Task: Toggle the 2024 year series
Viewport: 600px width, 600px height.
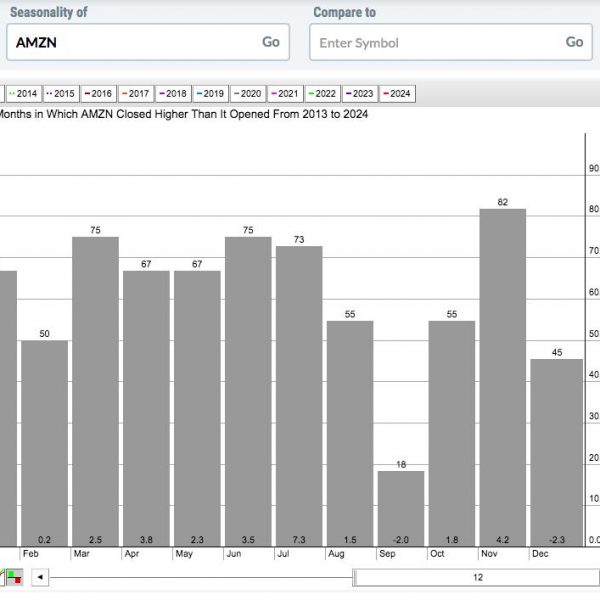Action: point(397,94)
